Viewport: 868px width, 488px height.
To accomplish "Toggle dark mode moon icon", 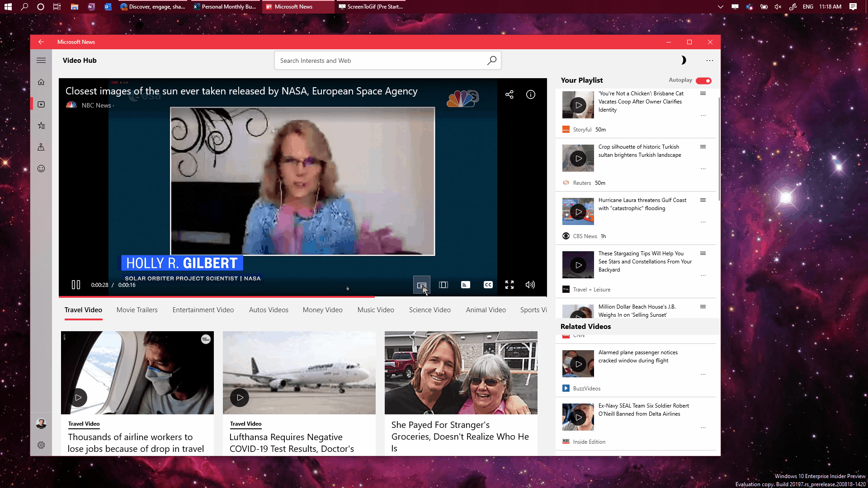I will tap(683, 60).
